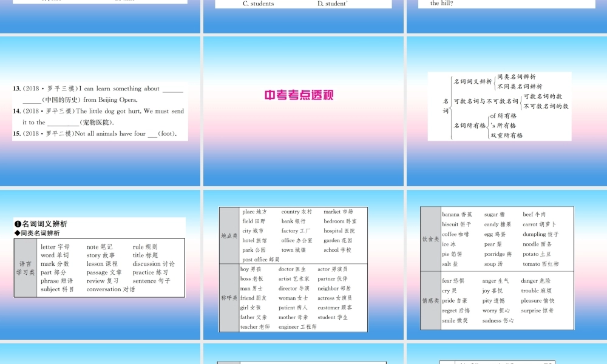Click the heading ❶名词词义辨析

point(41,224)
